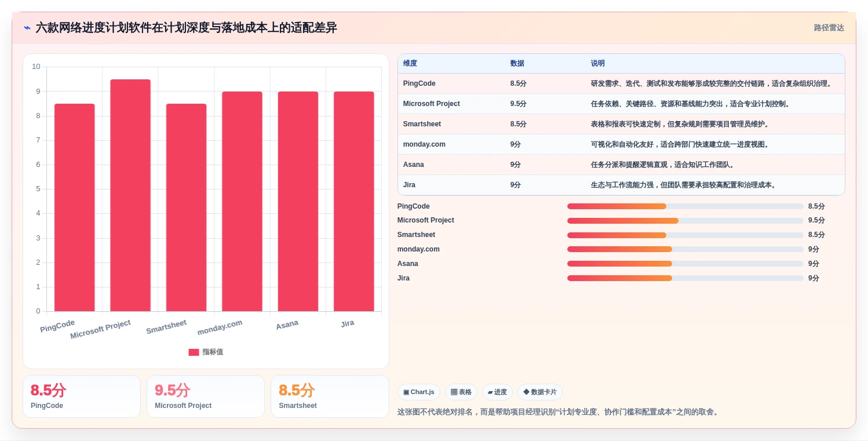
Task: Click Asana description about 任务分派
Action: pos(663,165)
